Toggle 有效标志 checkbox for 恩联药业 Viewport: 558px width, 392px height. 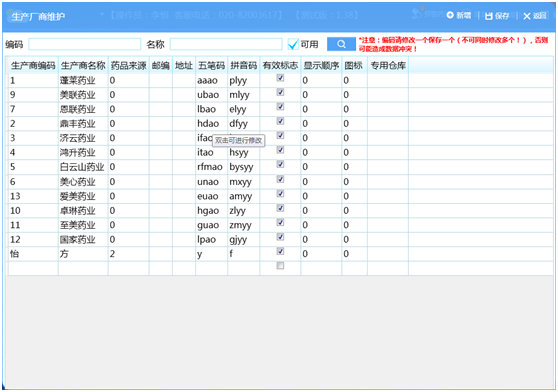[280, 106]
